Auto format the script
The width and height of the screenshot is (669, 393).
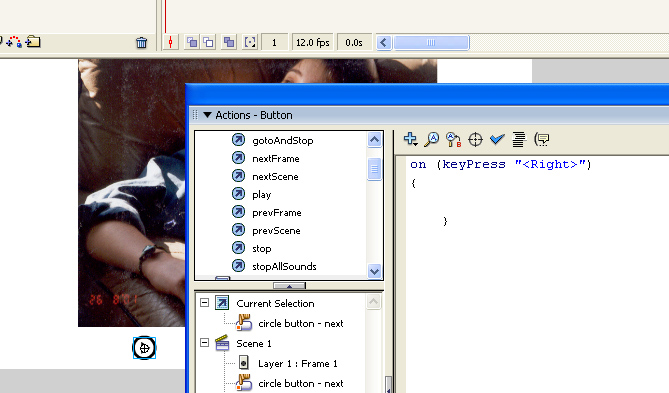click(x=519, y=139)
